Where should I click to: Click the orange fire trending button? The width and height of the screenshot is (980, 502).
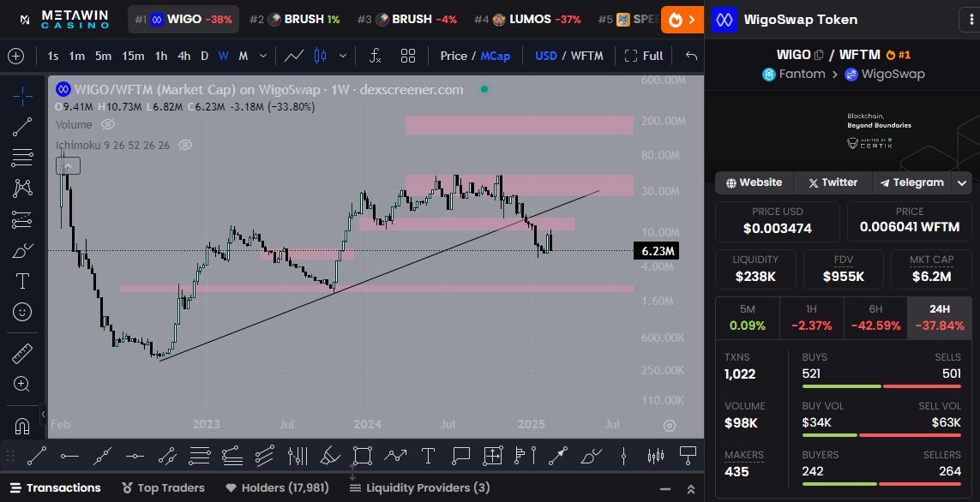[x=682, y=20]
